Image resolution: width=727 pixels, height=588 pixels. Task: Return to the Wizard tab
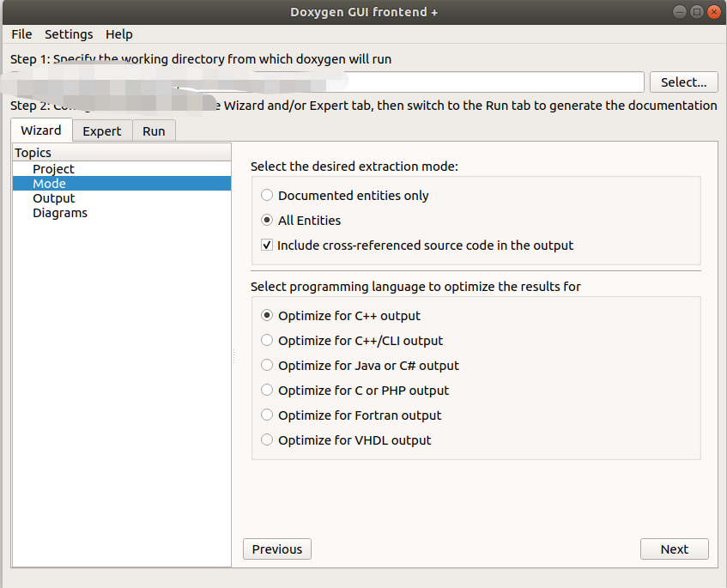coord(40,130)
